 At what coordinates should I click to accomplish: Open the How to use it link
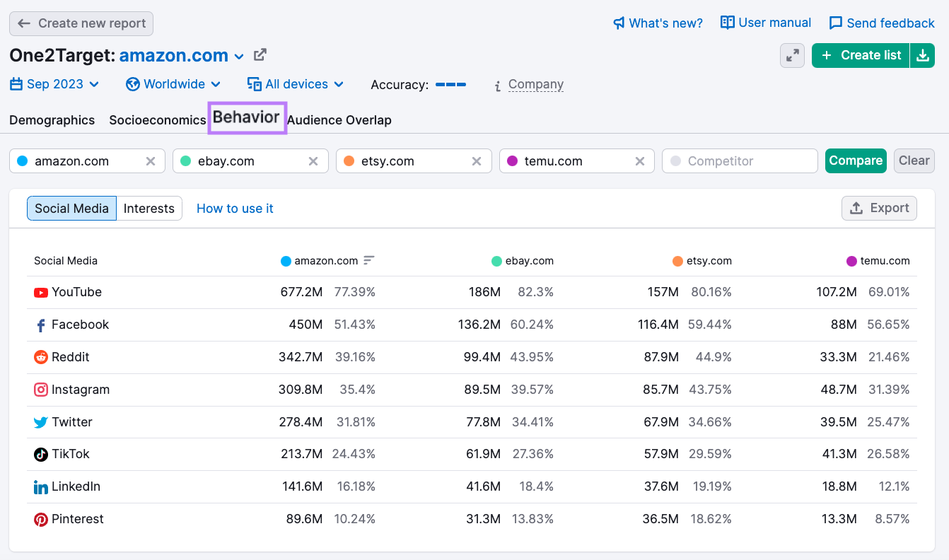coord(235,208)
